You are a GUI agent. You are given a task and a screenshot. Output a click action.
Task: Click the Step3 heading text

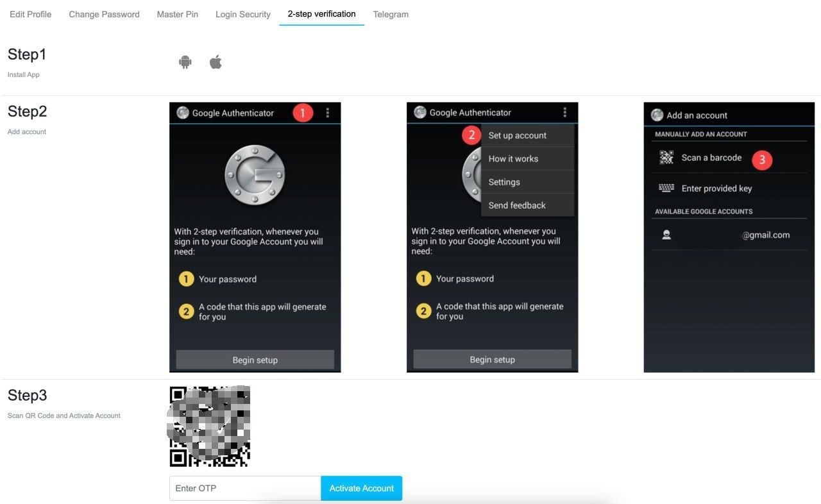pos(27,396)
